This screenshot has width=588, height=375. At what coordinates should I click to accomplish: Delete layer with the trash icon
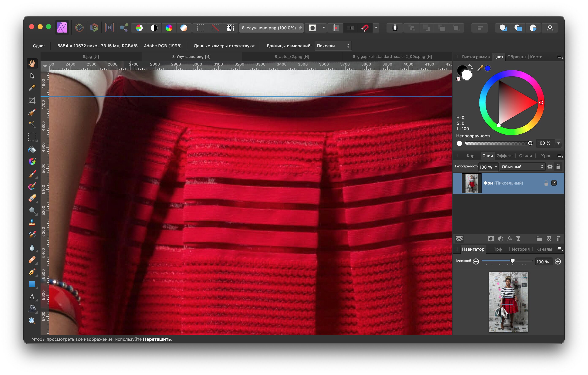558,239
